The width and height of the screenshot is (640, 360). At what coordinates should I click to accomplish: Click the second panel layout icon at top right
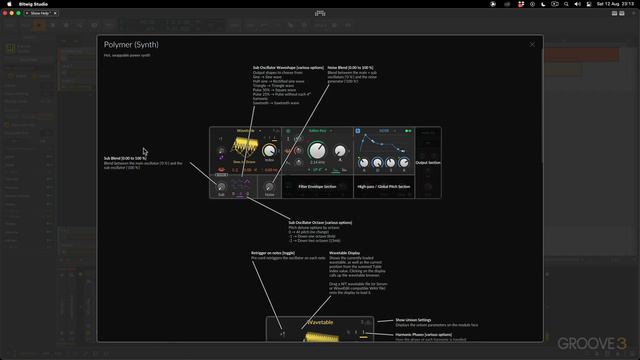point(622,13)
